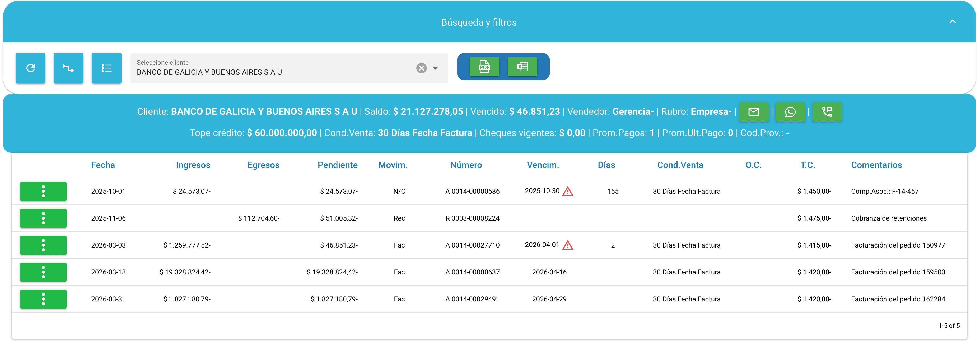Click the Cond.Venta column header
This screenshot has height=345, width=980.
[x=680, y=165]
